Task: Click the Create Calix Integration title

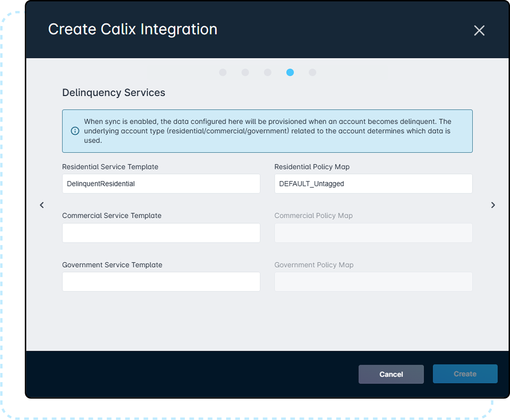Action: click(x=133, y=29)
